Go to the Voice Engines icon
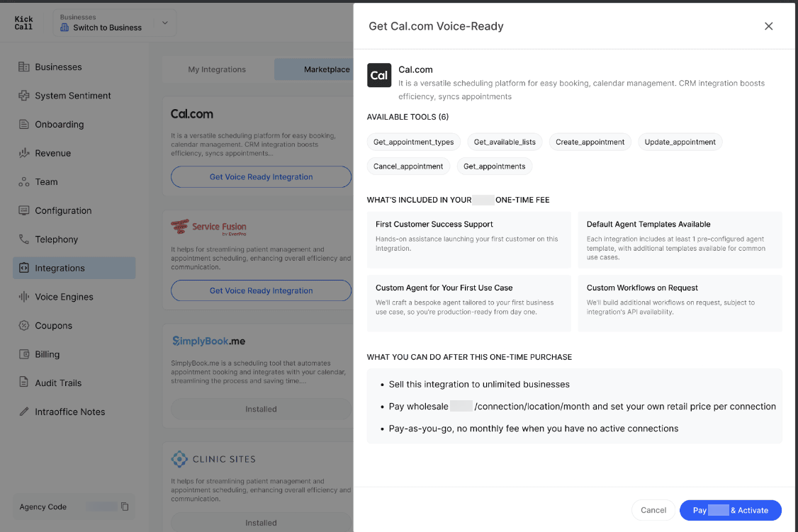 24,297
